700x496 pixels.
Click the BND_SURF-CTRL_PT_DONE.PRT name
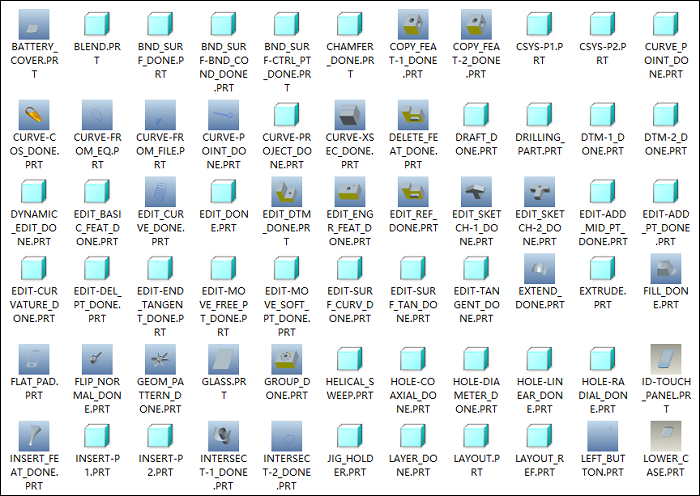pyautogui.click(x=287, y=67)
